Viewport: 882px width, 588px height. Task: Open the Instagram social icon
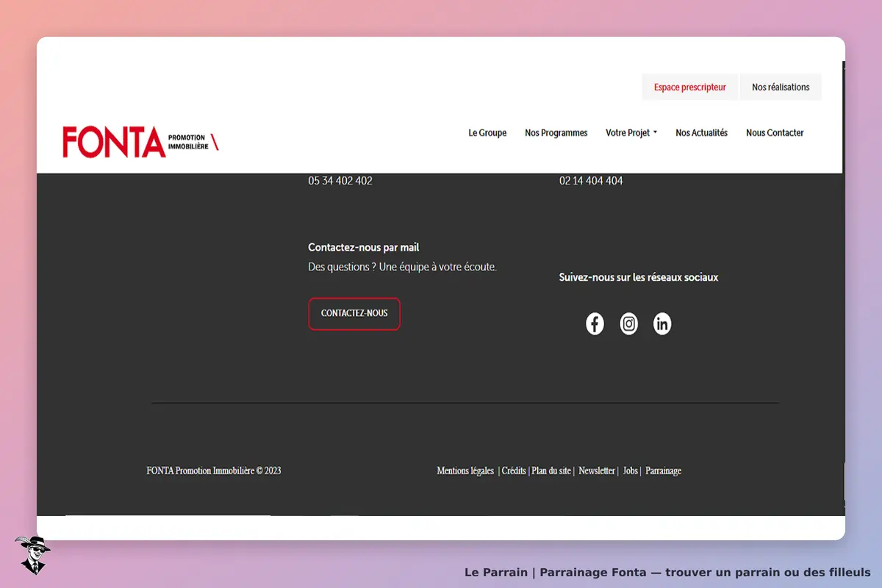pyautogui.click(x=629, y=323)
